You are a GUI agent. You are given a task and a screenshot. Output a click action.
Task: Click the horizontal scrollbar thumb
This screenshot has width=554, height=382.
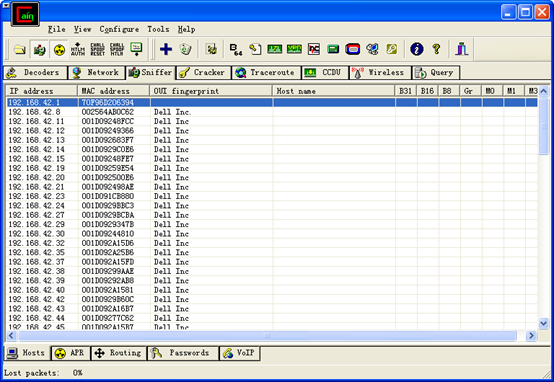click(x=267, y=335)
